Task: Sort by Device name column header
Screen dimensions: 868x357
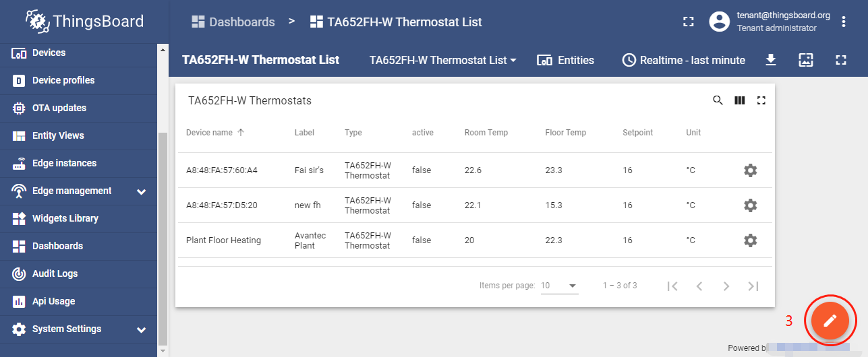Action: click(215, 133)
